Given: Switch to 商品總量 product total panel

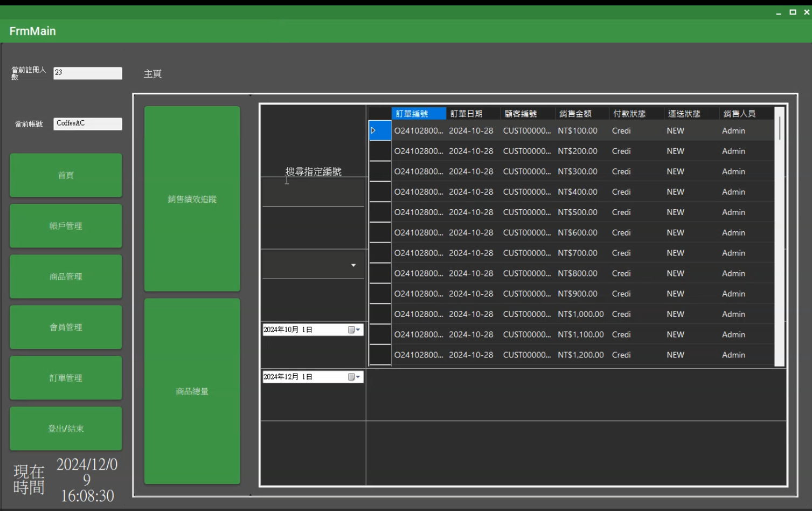Looking at the screenshot, I should 192,391.
